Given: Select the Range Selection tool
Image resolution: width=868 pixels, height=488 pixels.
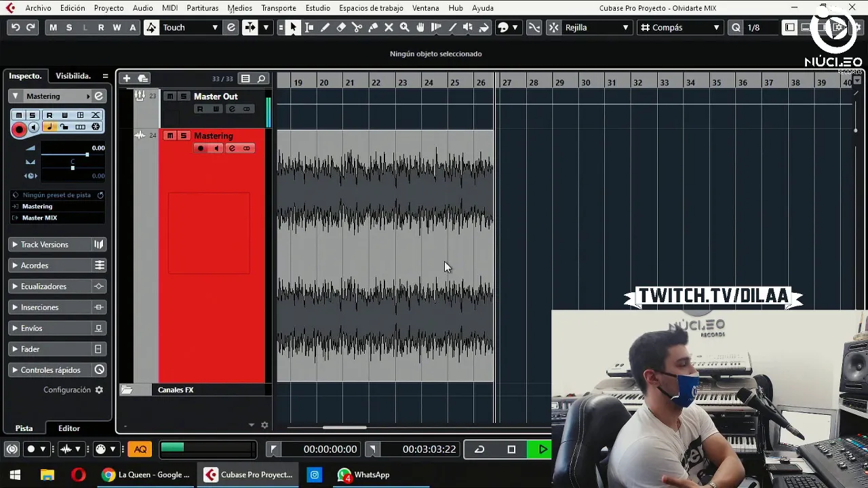Looking at the screenshot, I should tap(309, 27).
